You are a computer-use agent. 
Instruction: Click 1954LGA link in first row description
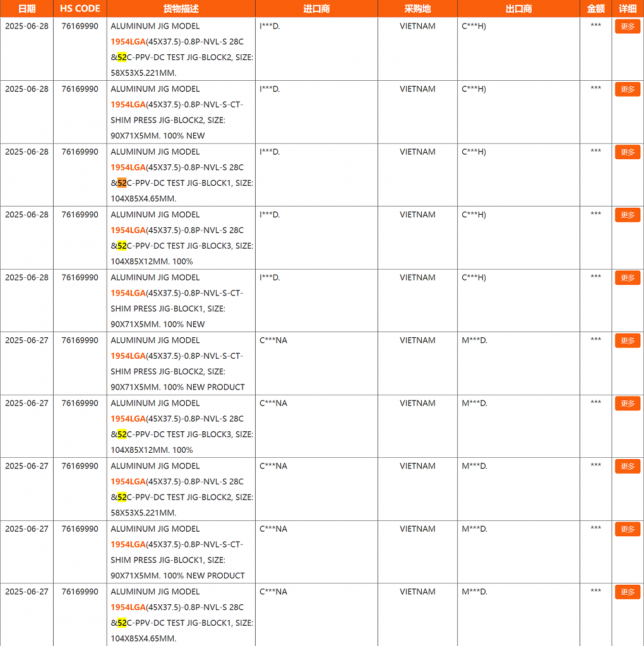[128, 42]
